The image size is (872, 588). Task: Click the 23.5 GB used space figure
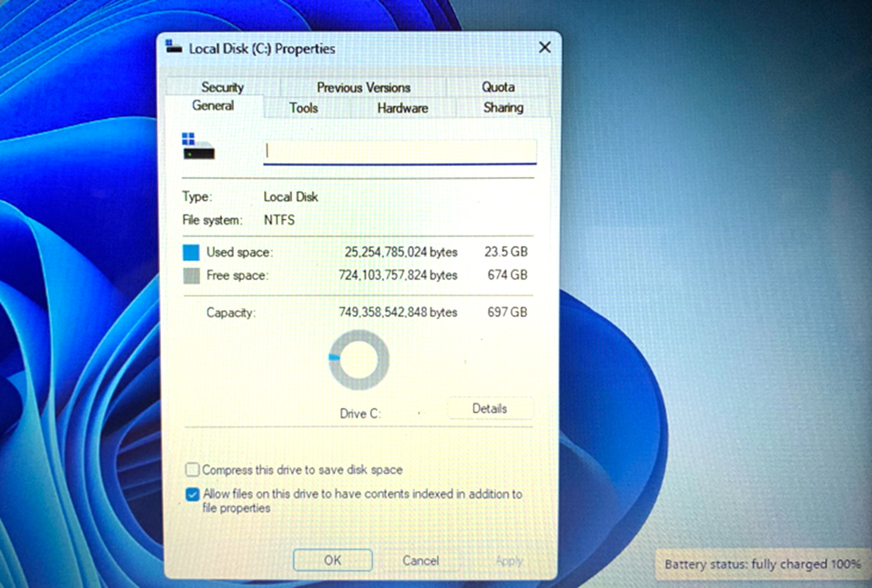pos(506,252)
